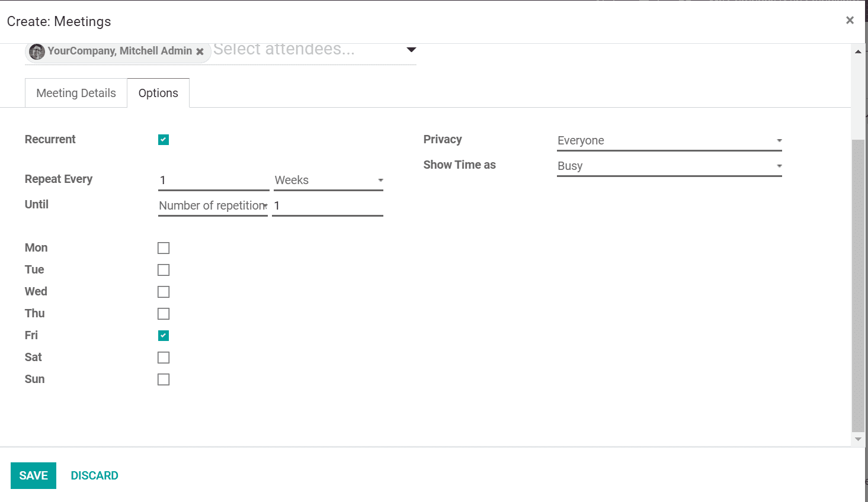Open the Privacy dropdown set to Everyone
This screenshot has width=868, height=502.
pos(669,140)
